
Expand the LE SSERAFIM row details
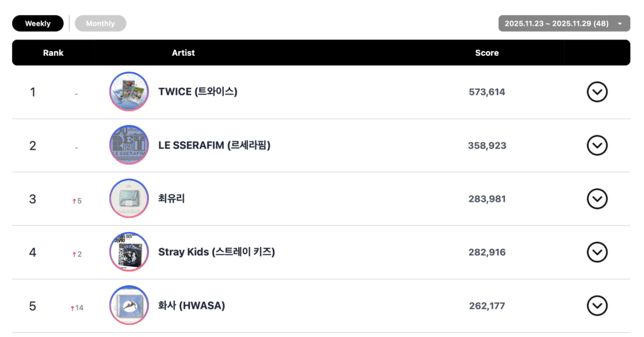click(x=597, y=145)
